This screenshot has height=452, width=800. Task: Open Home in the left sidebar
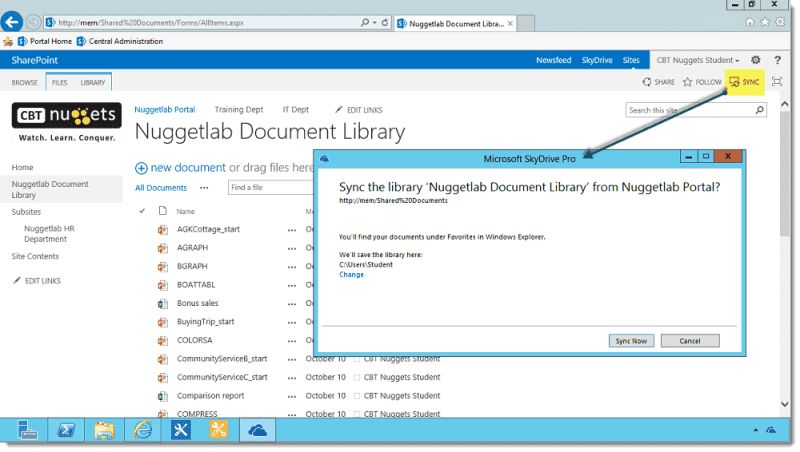click(x=22, y=167)
